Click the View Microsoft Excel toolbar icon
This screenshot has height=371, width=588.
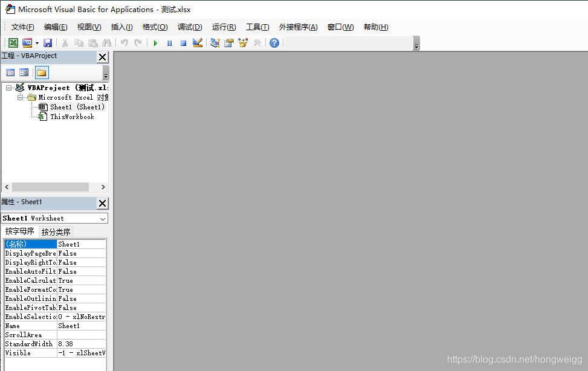tap(13, 43)
